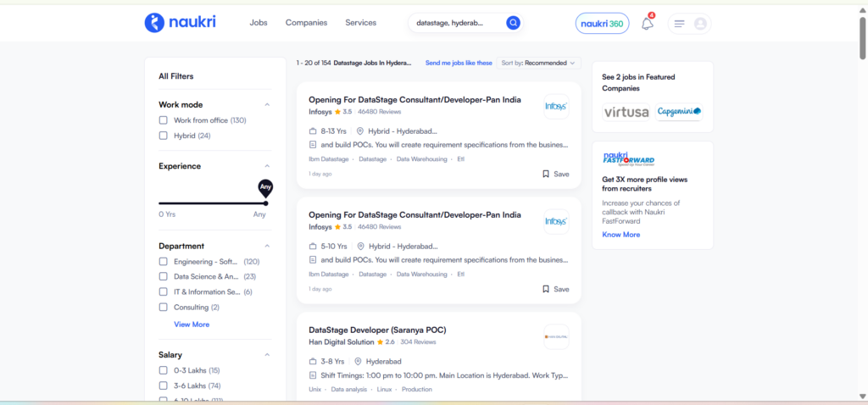Viewport: 868px width, 405px height.
Task: Open the hamburger profile menu icon
Action: tap(680, 24)
